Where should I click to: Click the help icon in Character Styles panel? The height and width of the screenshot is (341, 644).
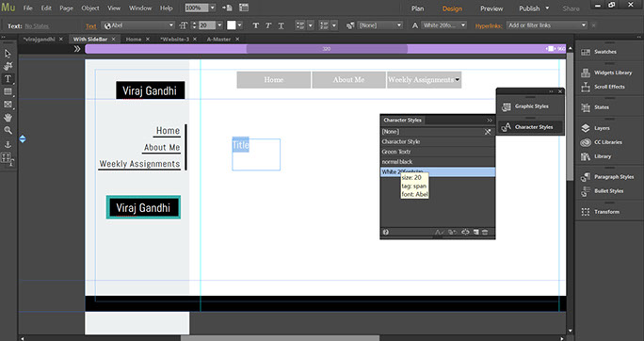pos(386,232)
